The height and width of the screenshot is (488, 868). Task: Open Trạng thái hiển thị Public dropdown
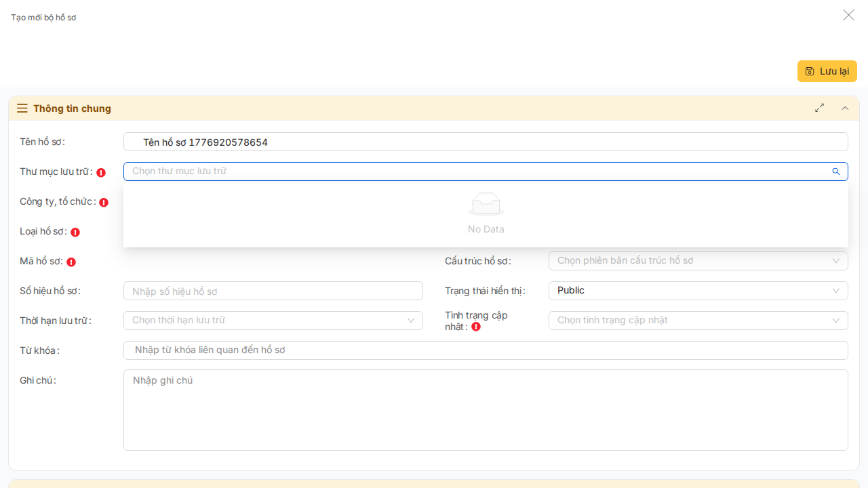[x=698, y=291]
